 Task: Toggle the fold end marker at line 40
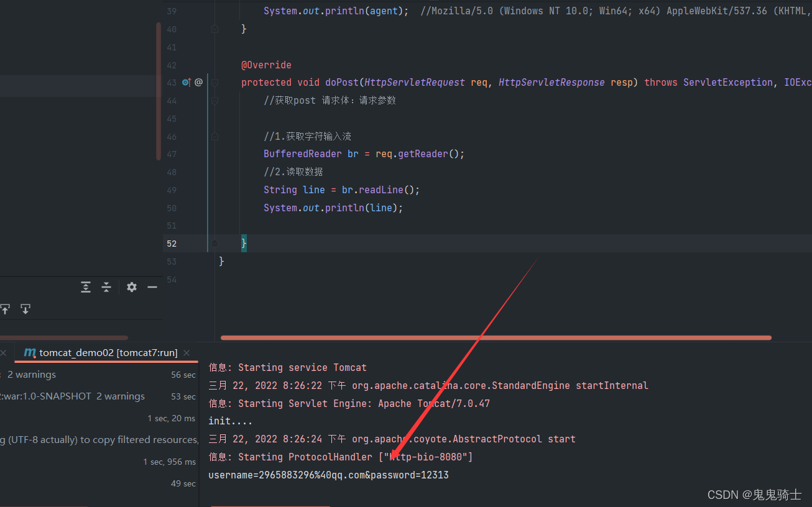click(x=215, y=29)
